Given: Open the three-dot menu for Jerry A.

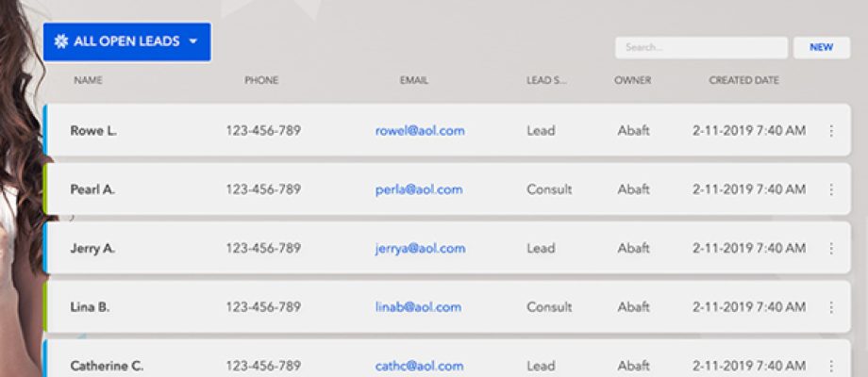Looking at the screenshot, I should [831, 249].
